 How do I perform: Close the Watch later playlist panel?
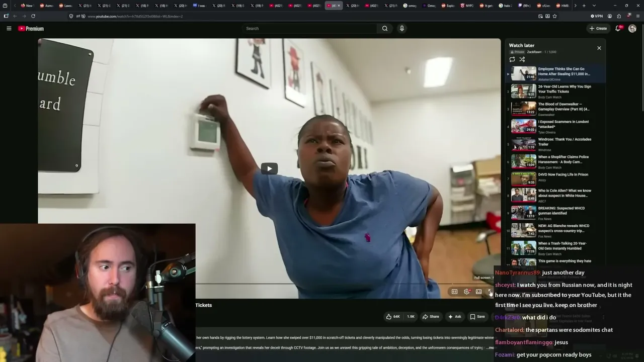[599, 48]
